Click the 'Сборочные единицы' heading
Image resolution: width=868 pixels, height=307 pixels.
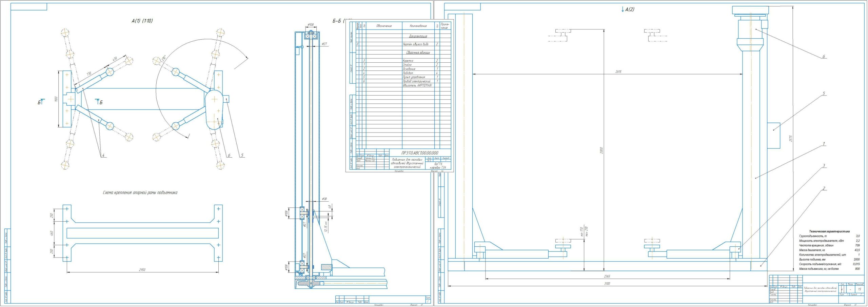(x=418, y=53)
